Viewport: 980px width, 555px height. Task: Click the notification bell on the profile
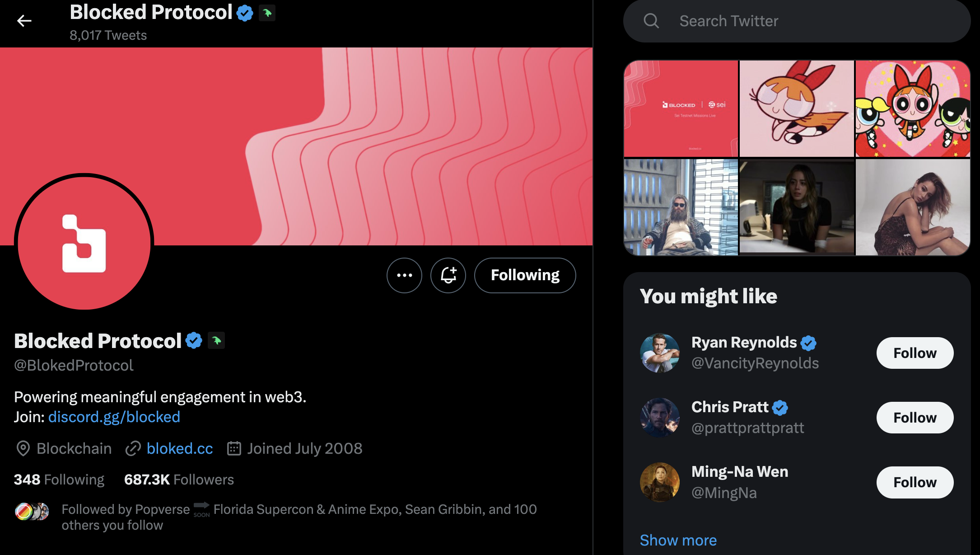point(448,275)
